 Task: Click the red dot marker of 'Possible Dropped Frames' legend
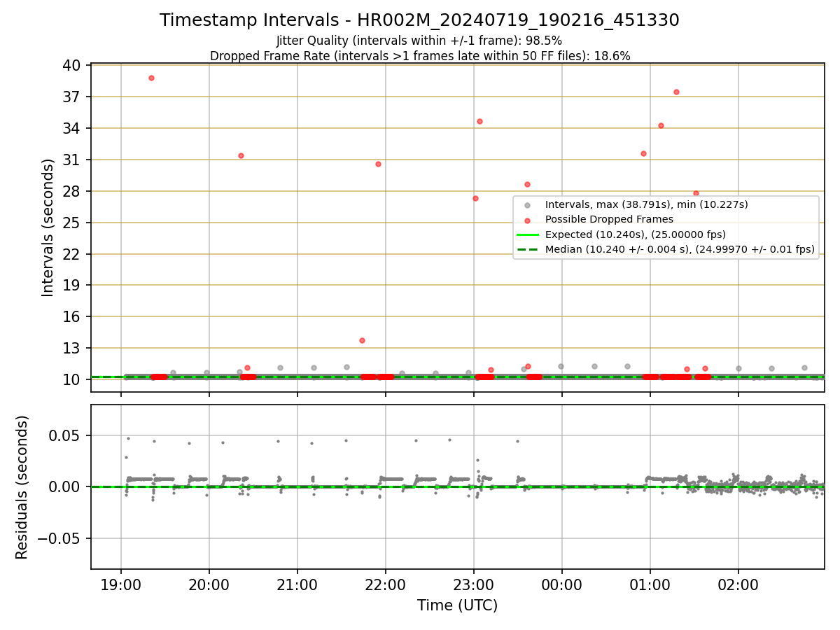click(x=528, y=220)
